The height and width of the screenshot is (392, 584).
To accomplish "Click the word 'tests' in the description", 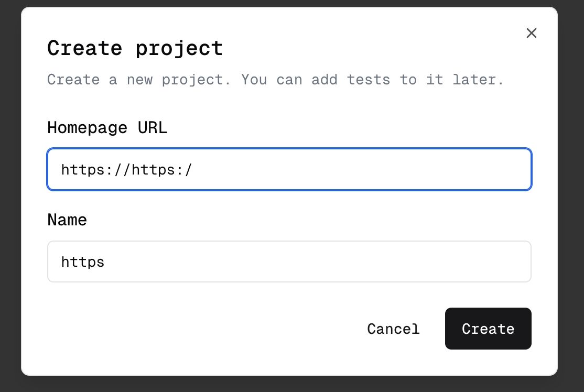I will coord(369,80).
